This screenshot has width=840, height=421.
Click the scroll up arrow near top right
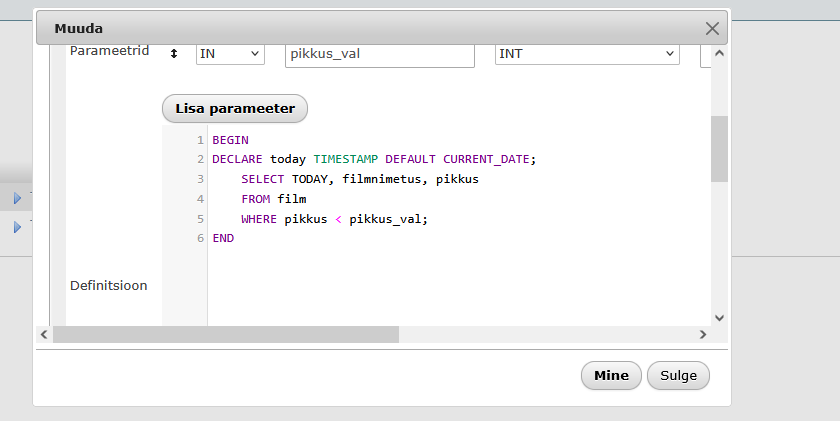[719, 52]
